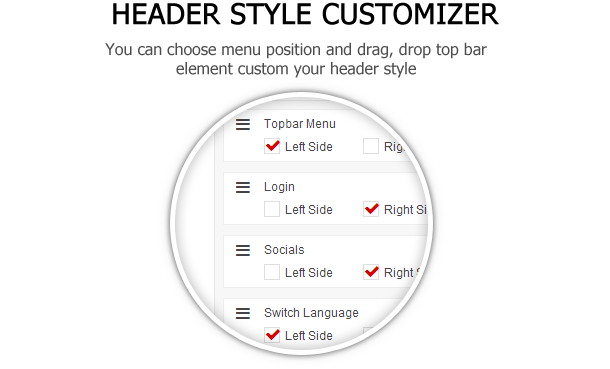Click the Topbar Menu item title
This screenshot has width=610, height=369.
click(300, 124)
